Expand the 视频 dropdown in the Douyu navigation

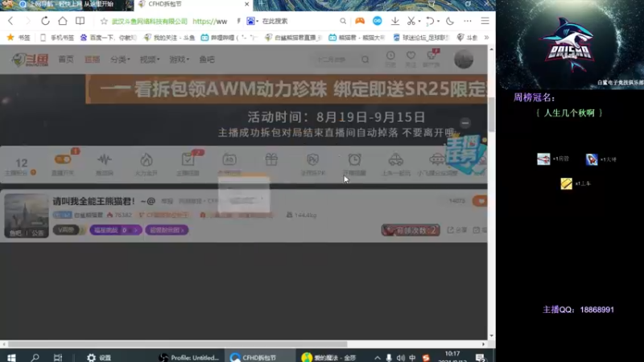pyautogui.click(x=150, y=60)
